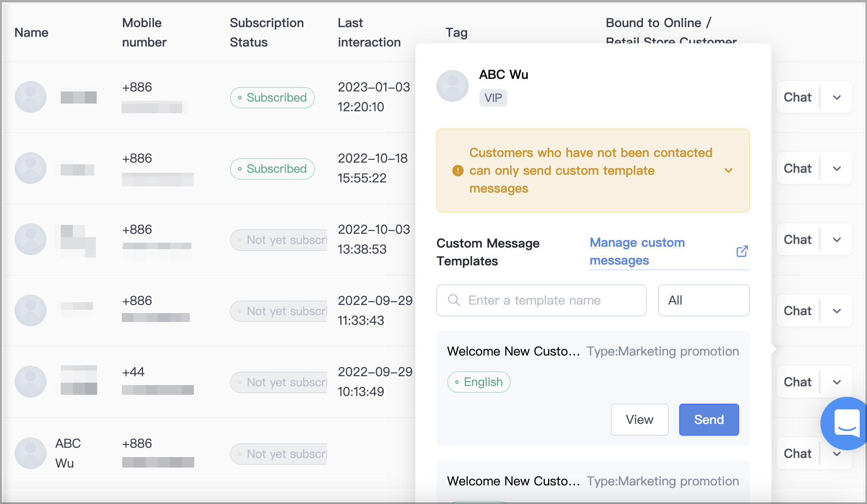This screenshot has width=867, height=504.
Task: Open the Manage custom messages link
Action: tap(637, 251)
